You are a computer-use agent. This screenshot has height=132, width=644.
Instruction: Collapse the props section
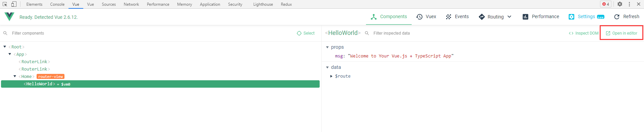[327, 47]
